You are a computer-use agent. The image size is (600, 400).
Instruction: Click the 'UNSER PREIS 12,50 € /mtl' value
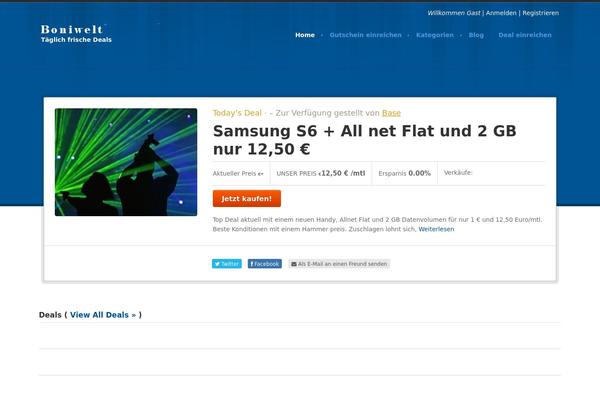321,173
